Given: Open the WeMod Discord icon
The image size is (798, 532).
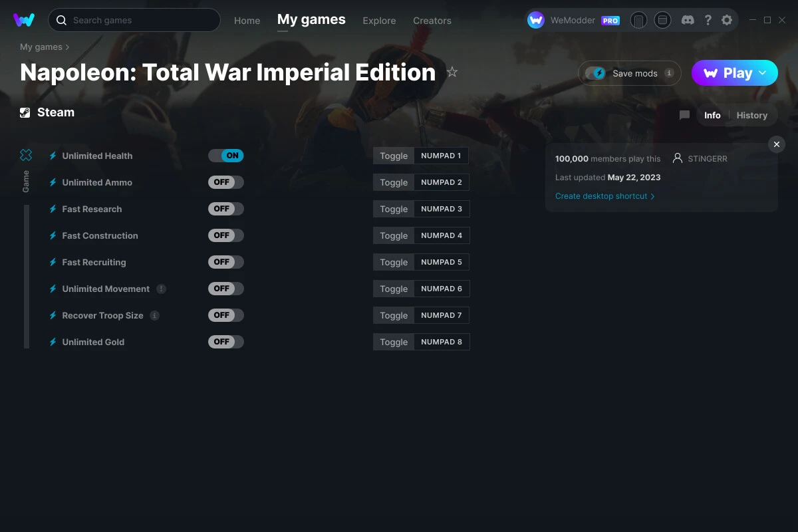Looking at the screenshot, I should pos(688,20).
